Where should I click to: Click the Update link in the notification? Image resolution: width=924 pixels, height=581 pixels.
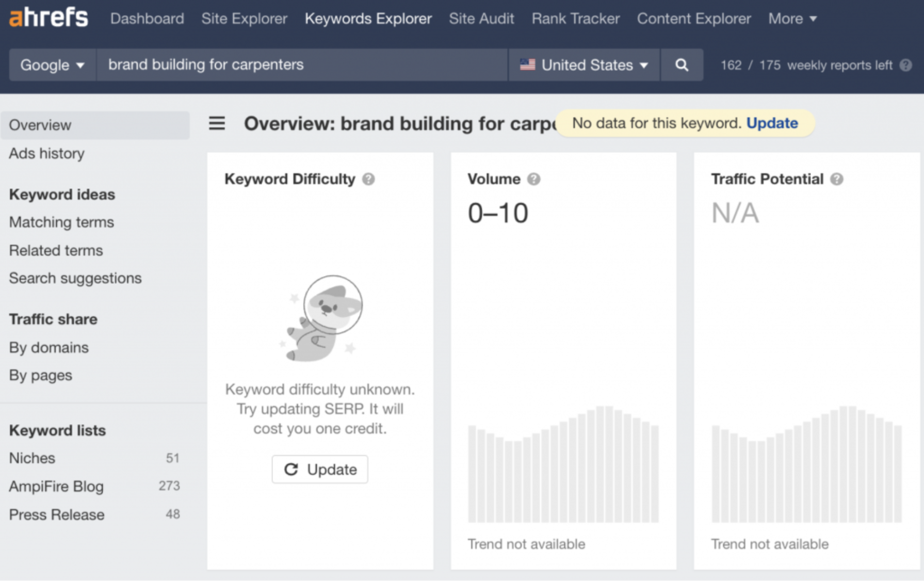pyautogui.click(x=772, y=123)
